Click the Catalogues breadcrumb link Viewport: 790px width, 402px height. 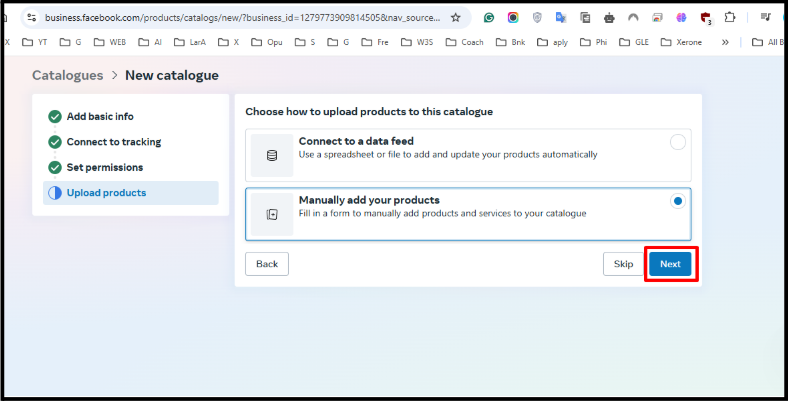pyautogui.click(x=67, y=75)
